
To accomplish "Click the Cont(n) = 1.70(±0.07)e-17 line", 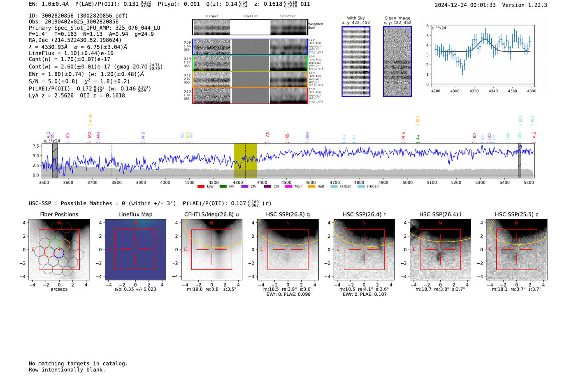I will click(x=70, y=59).
